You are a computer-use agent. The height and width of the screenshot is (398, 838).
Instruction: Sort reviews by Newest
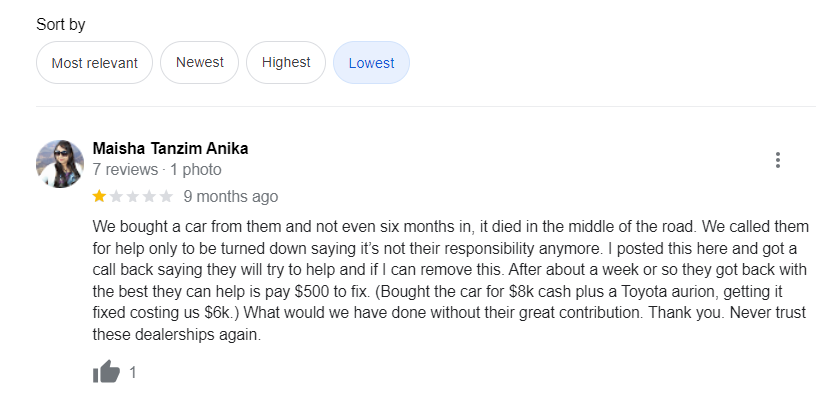coord(199,63)
